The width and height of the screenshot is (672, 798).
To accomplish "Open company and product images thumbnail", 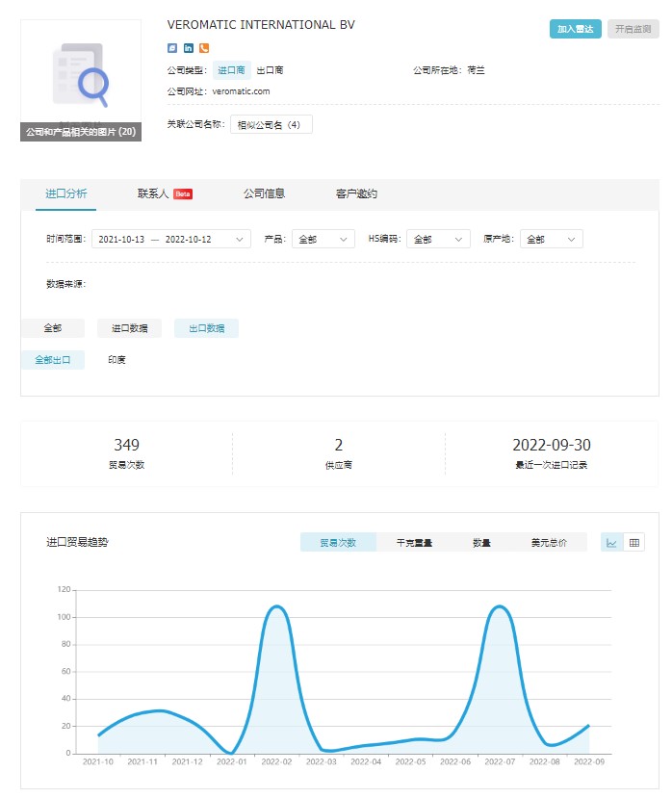I will click(81, 81).
